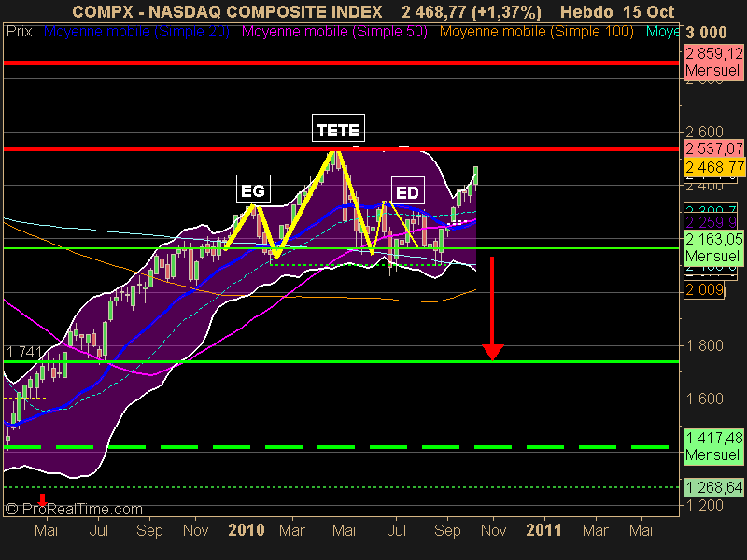Click the orange '2 009' price label
The width and height of the screenshot is (747, 560).
[x=705, y=289]
